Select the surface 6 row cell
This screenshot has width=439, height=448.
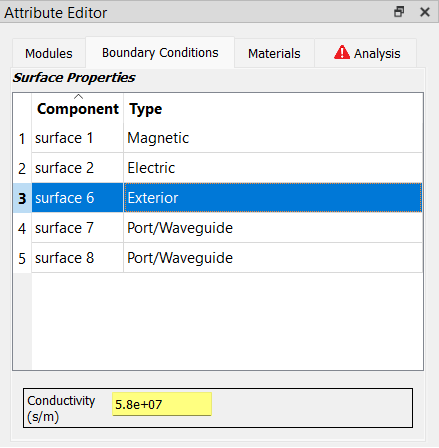[x=78, y=198]
